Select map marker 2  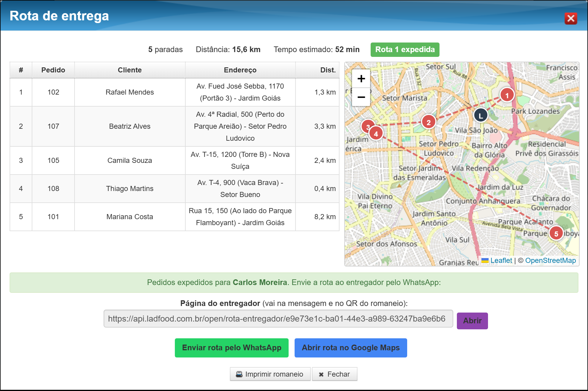click(428, 122)
